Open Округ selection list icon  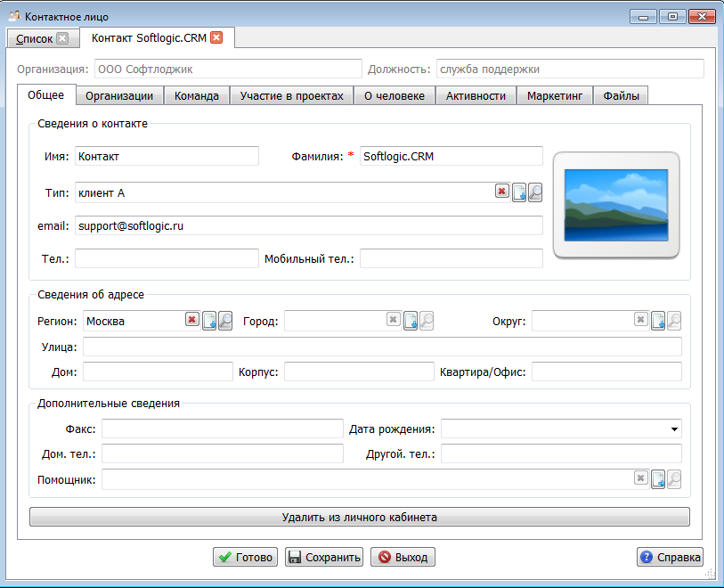click(658, 321)
